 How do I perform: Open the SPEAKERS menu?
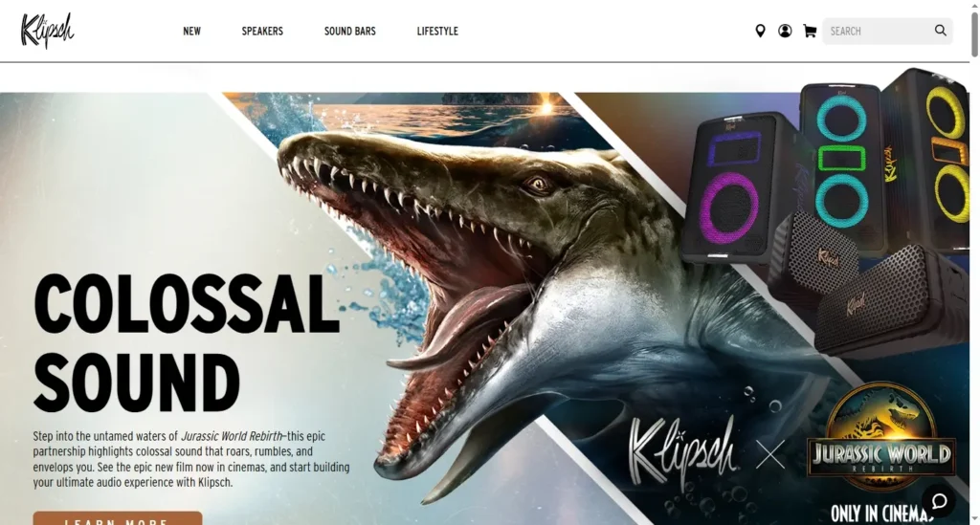262,32
